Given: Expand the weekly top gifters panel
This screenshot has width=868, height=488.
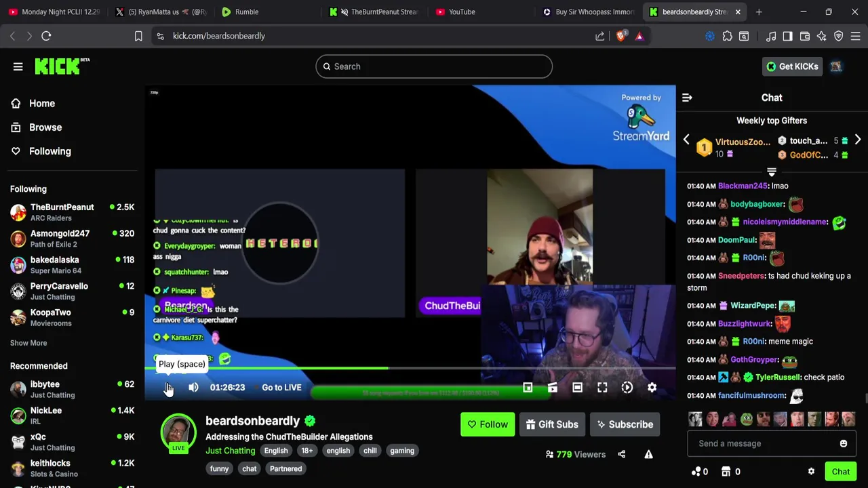Looking at the screenshot, I should [x=772, y=172].
